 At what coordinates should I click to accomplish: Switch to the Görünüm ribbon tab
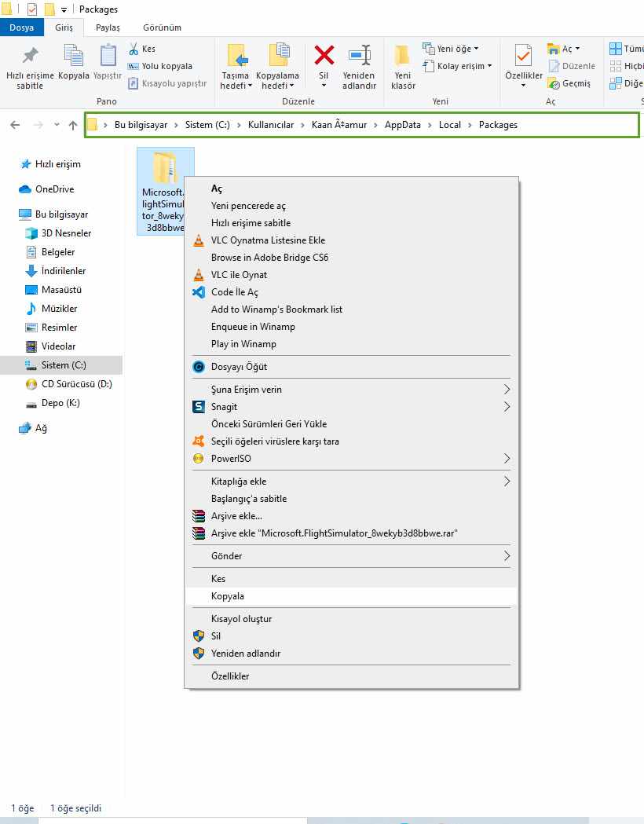coord(163,27)
